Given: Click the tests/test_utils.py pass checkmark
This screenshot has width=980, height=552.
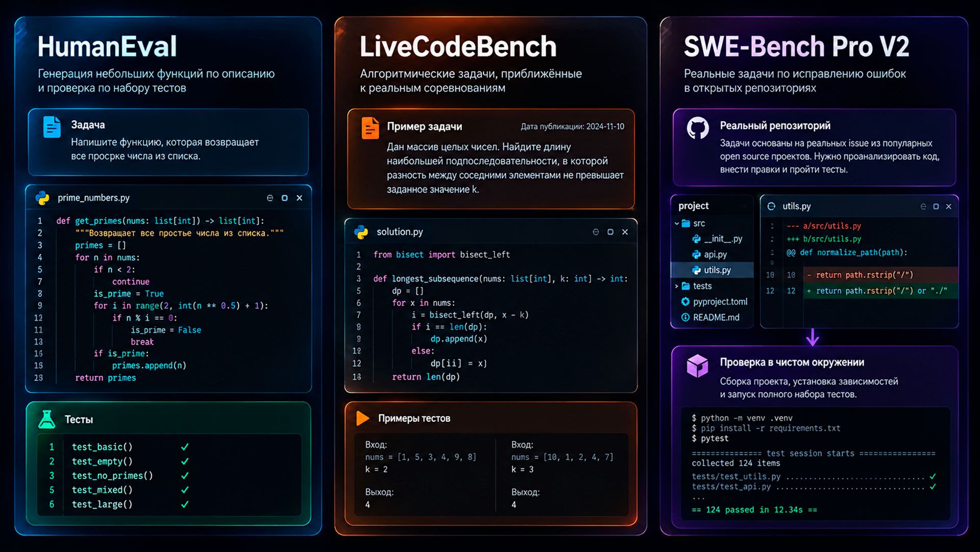Looking at the screenshot, I should click(x=933, y=476).
